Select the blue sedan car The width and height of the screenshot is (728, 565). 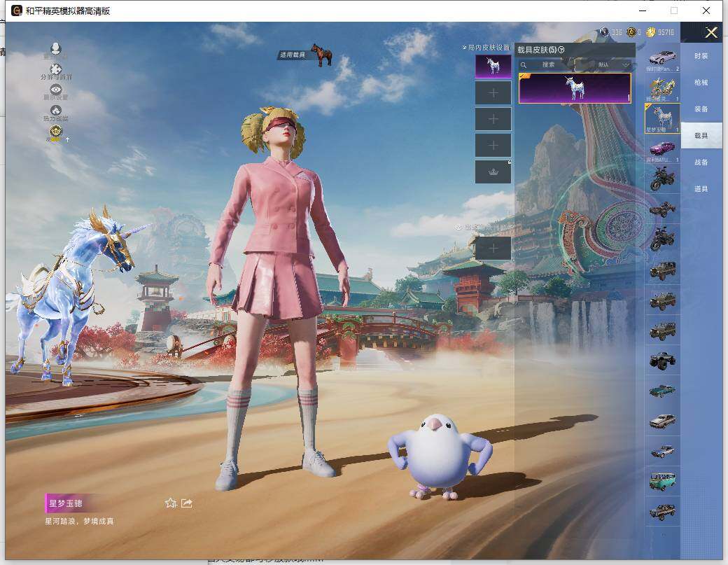coord(662,452)
